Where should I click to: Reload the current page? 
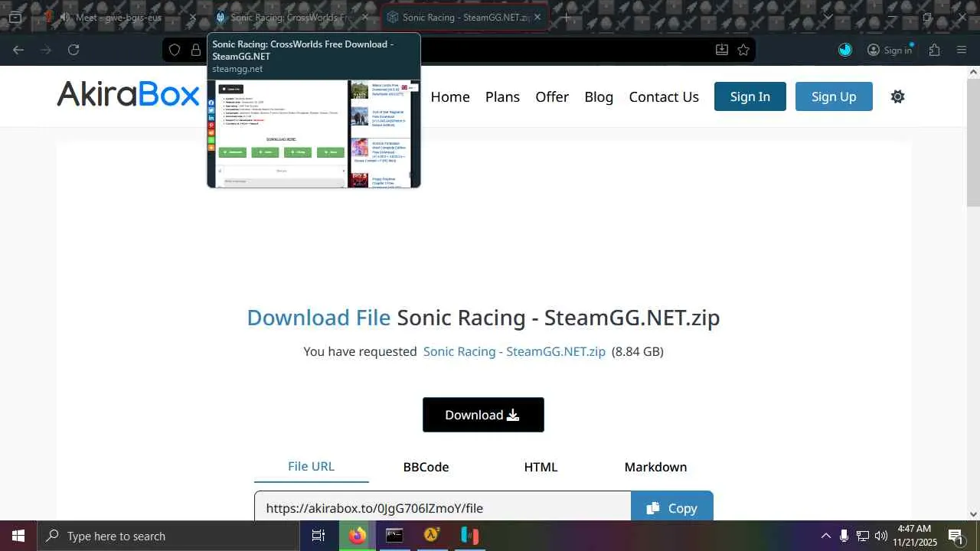73,50
